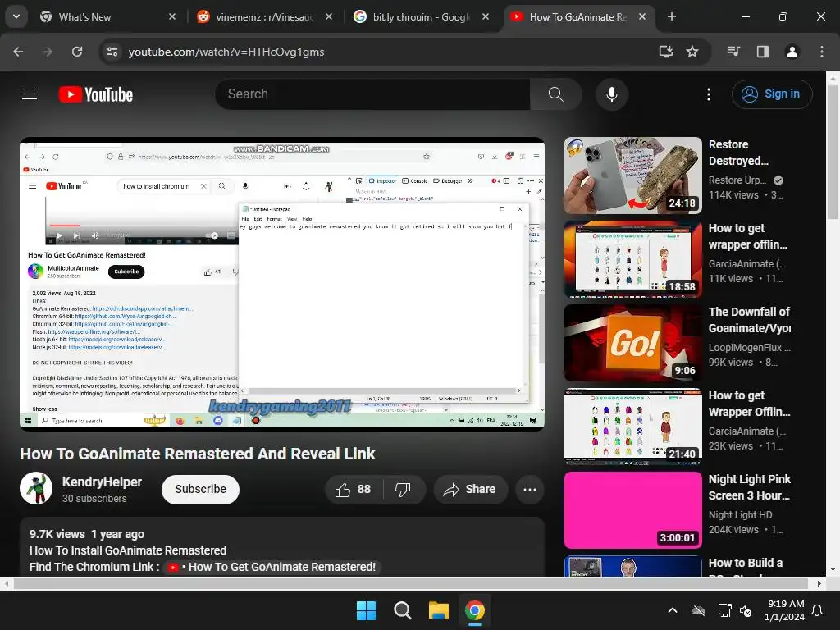Open The Downfall of Goanimate title link
The width and height of the screenshot is (840, 630).
tap(750, 320)
